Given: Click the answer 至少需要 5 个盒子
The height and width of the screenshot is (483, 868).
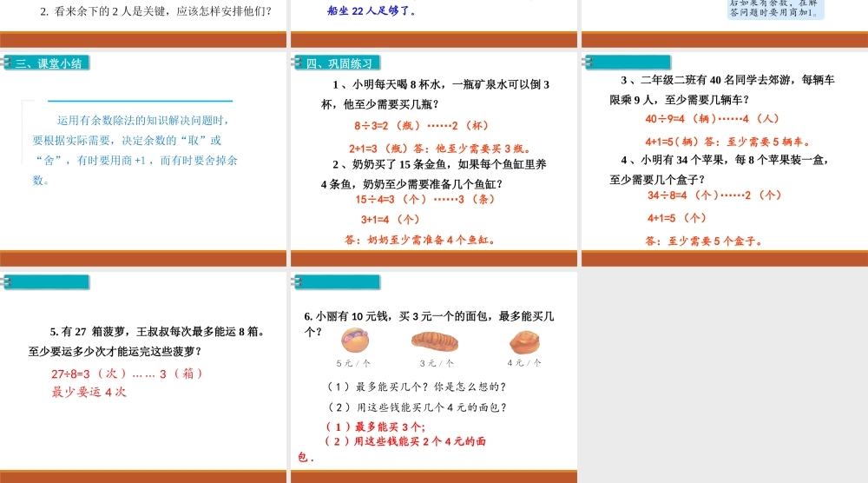Looking at the screenshot, I should tap(703, 241).
